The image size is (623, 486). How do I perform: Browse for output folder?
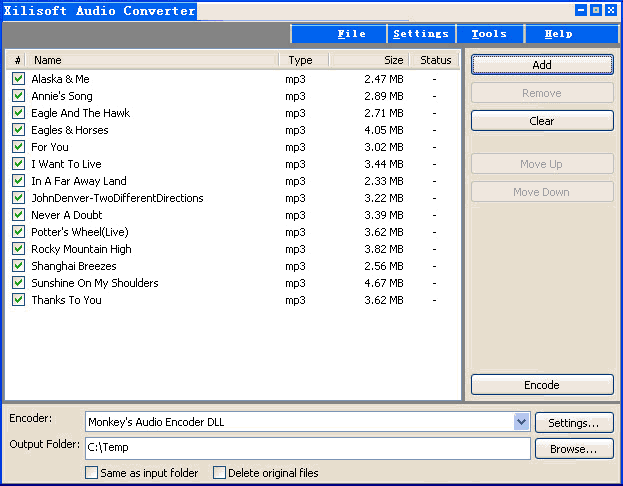pos(574,449)
